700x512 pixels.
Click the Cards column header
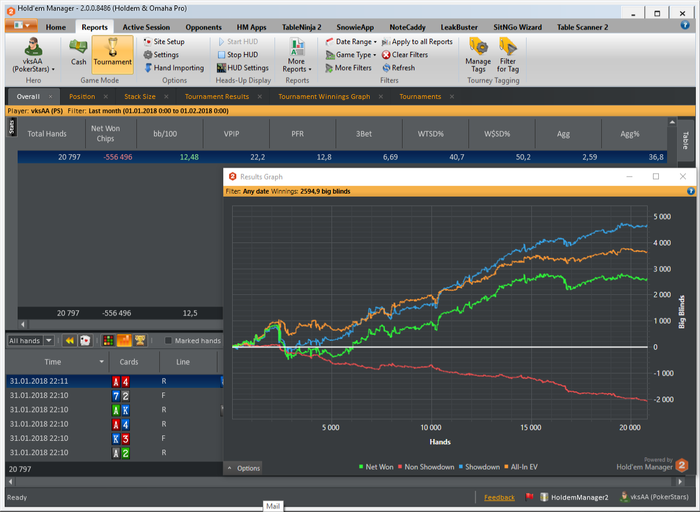point(134,362)
